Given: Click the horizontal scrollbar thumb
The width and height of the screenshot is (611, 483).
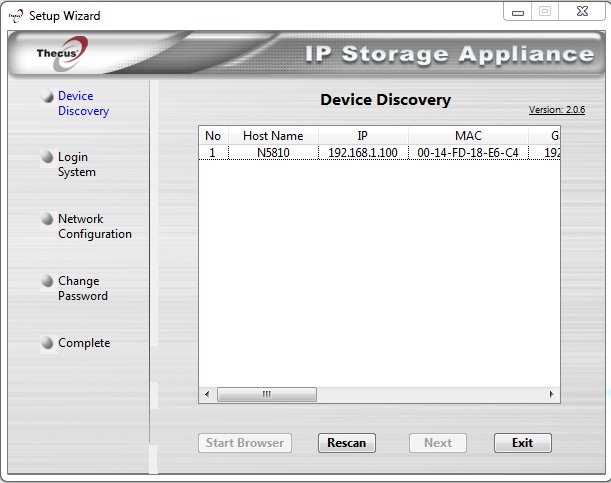Looking at the screenshot, I should pyautogui.click(x=267, y=395).
